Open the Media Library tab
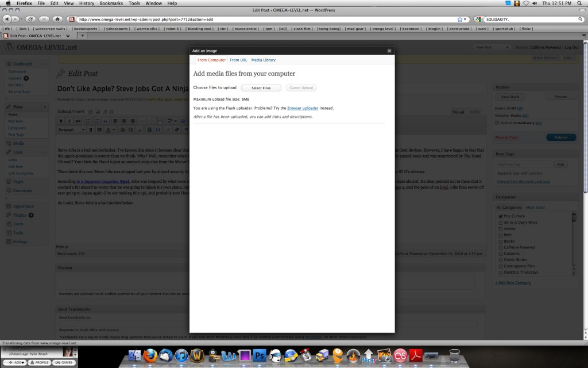The image size is (588, 368). click(x=263, y=60)
